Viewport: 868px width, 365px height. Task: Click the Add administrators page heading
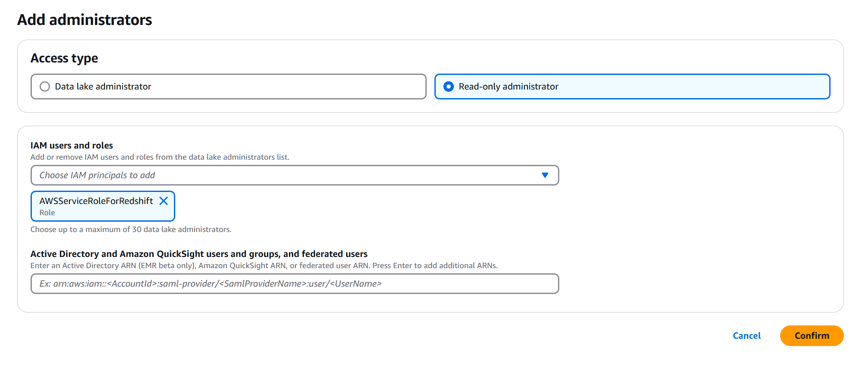pos(84,20)
